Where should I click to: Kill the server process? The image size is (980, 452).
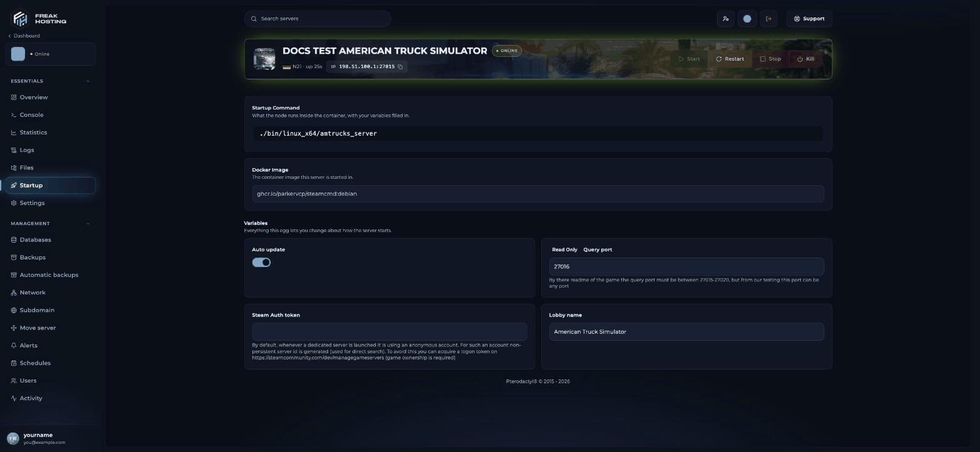[x=806, y=59]
